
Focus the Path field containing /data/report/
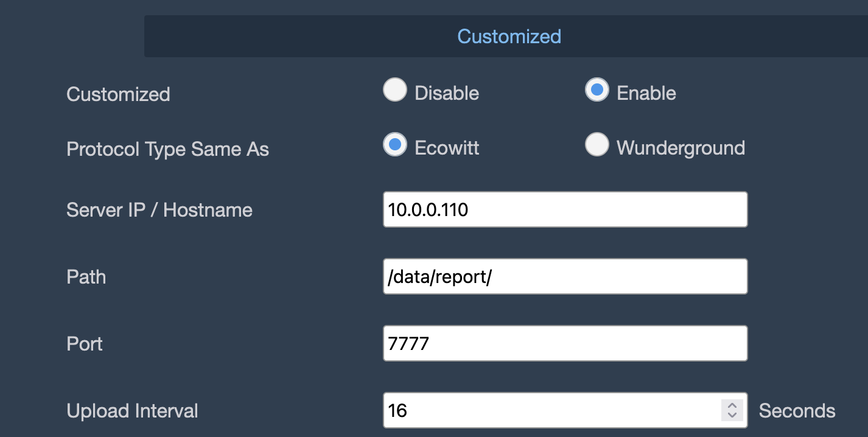tap(565, 277)
